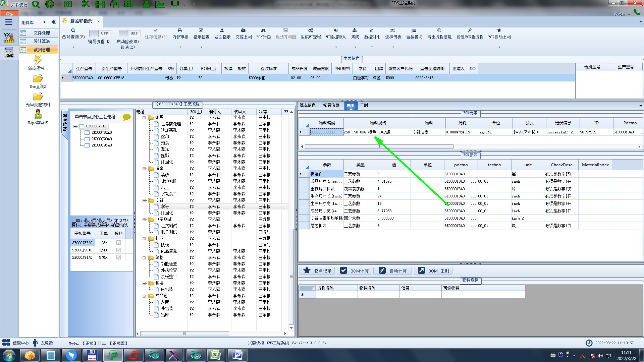Collapse the 6E0000Y3A0 tree node
Image resolution: width=644 pixels, height=362 pixels.
[x=75, y=126]
